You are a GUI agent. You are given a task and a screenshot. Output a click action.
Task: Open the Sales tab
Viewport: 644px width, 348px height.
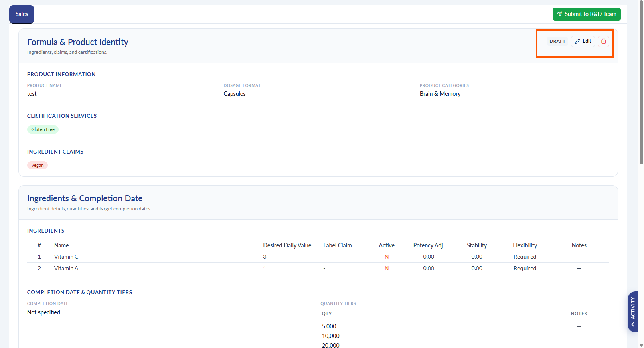pos(22,14)
